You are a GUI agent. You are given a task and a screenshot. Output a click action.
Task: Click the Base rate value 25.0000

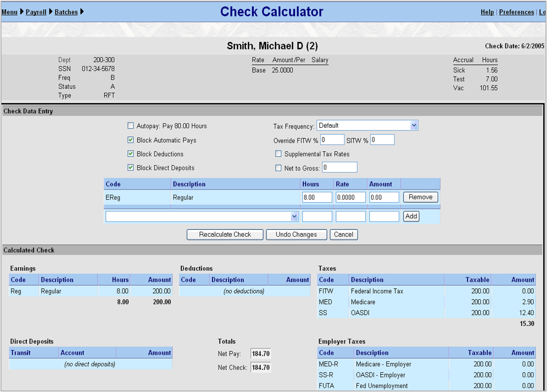283,70
